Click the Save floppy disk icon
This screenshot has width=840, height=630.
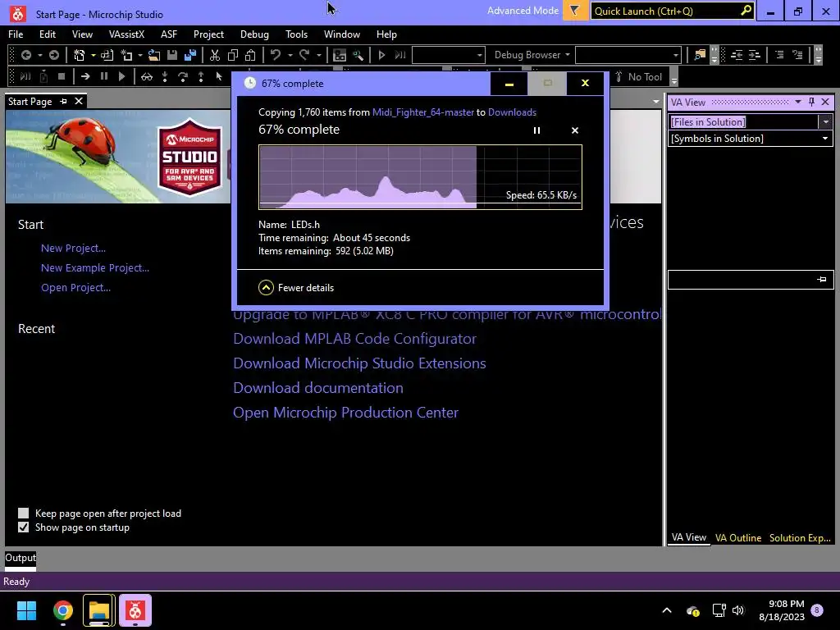pos(172,55)
